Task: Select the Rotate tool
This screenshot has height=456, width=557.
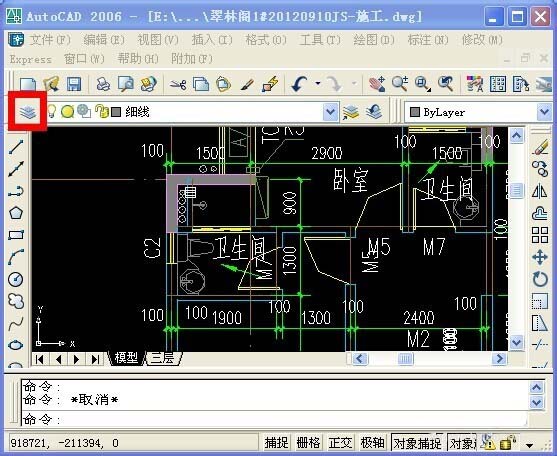Action: click(540, 279)
